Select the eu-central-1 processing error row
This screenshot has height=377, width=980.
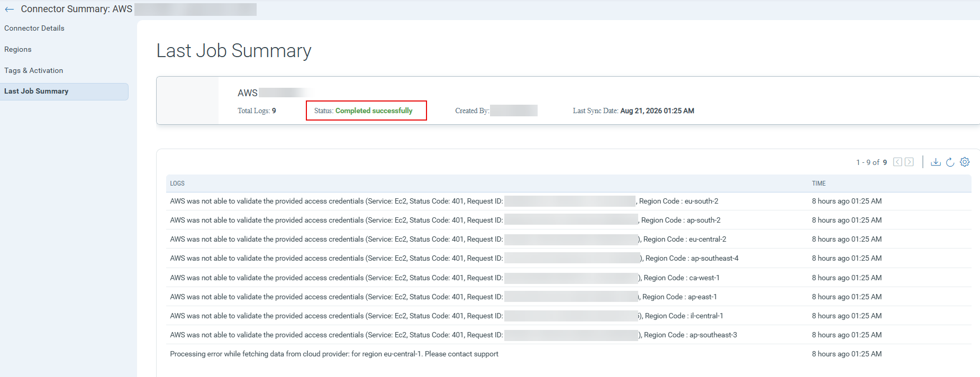tap(569, 354)
